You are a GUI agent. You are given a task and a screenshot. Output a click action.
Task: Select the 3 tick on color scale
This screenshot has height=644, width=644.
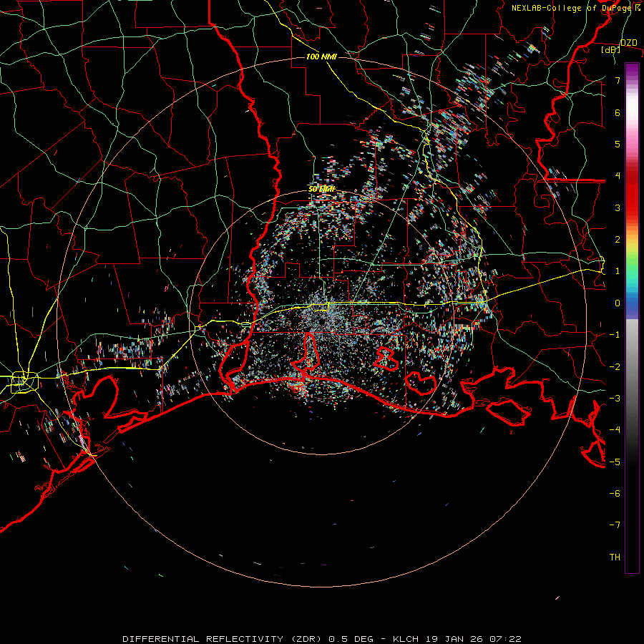[x=618, y=208]
